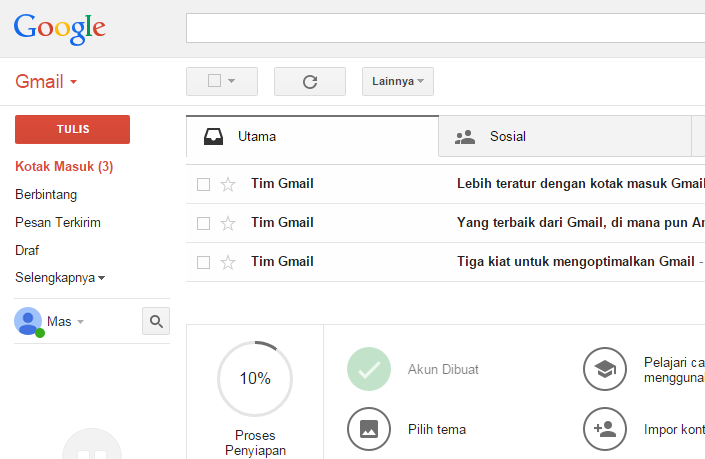Open Kotak Masuk (3) folder
The width and height of the screenshot is (705, 459).
(x=64, y=166)
